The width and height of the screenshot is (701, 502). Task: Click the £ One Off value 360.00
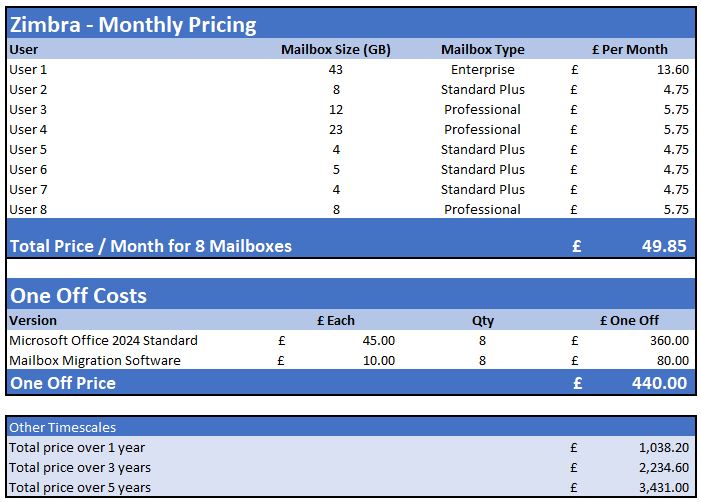(x=669, y=341)
